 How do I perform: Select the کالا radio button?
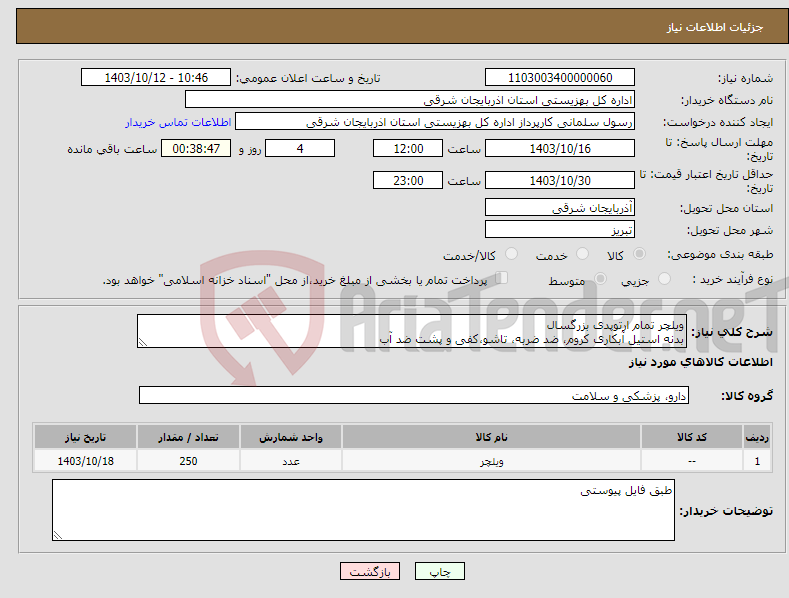(x=639, y=254)
